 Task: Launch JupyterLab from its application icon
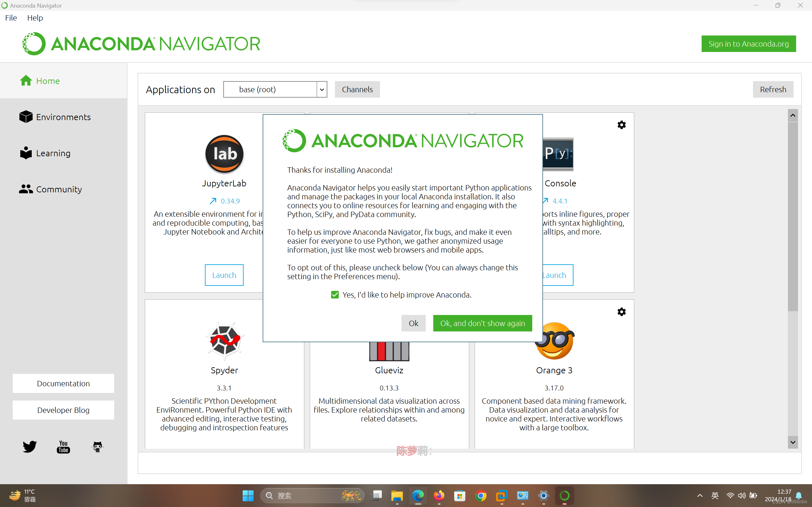tap(224, 154)
